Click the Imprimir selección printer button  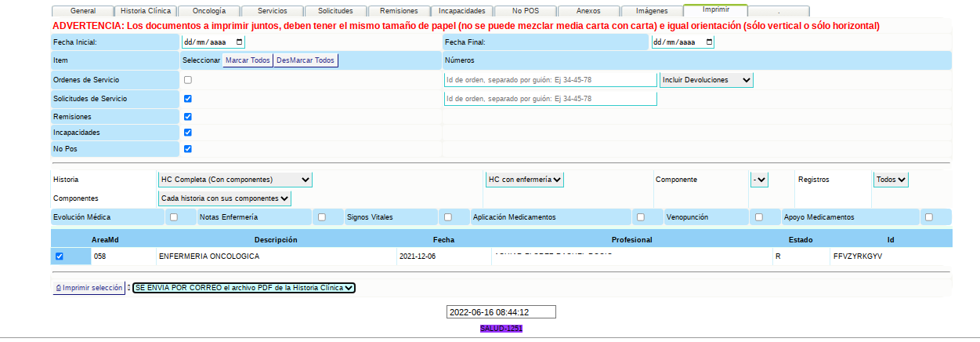pos(89,288)
